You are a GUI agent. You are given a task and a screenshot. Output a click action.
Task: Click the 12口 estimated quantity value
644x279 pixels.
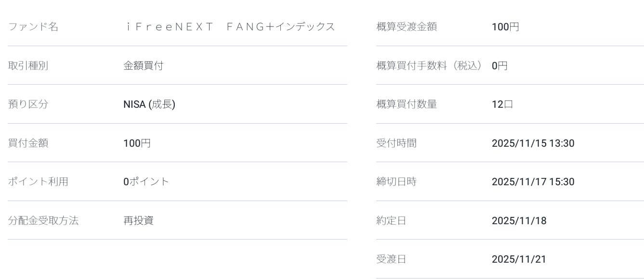pyautogui.click(x=502, y=104)
